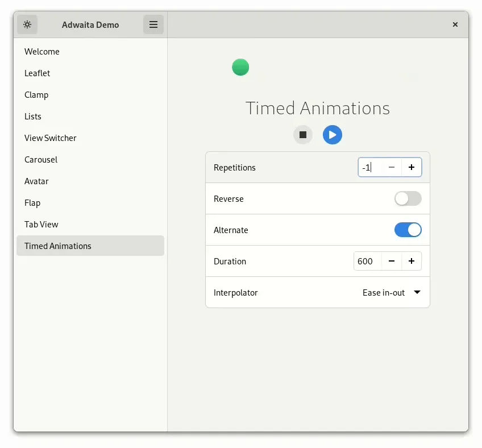Screen dimensions: 482x448
Task: Click the green animated ball
Action: (240, 67)
